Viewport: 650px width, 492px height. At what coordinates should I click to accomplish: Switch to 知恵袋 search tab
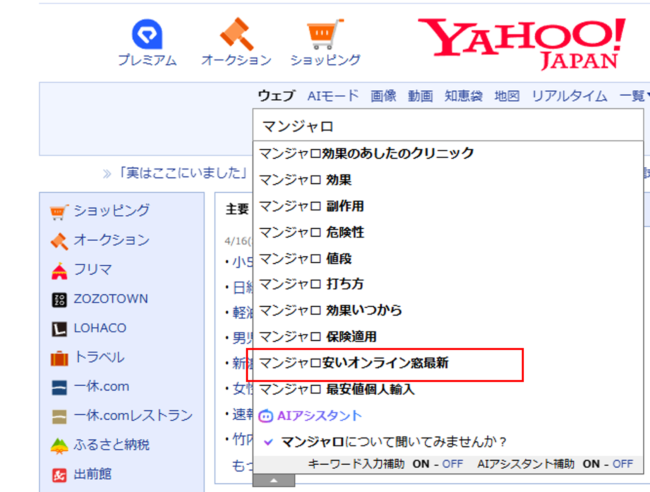tap(463, 96)
